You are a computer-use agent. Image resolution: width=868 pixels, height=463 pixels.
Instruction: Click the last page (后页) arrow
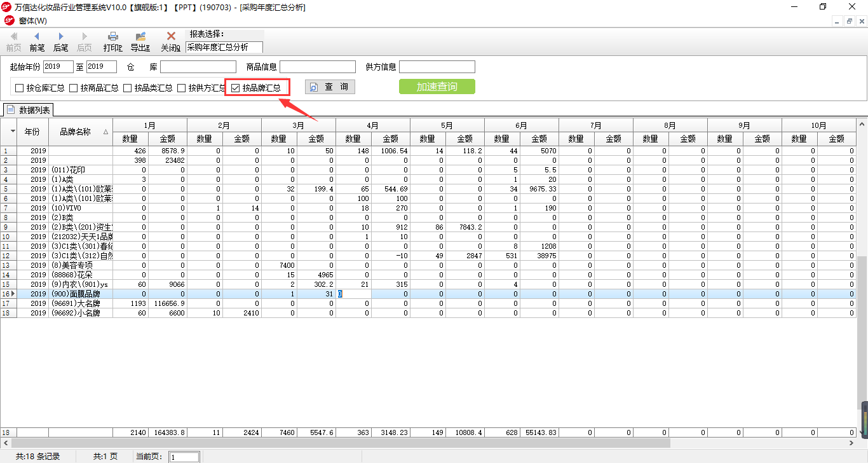coord(85,37)
